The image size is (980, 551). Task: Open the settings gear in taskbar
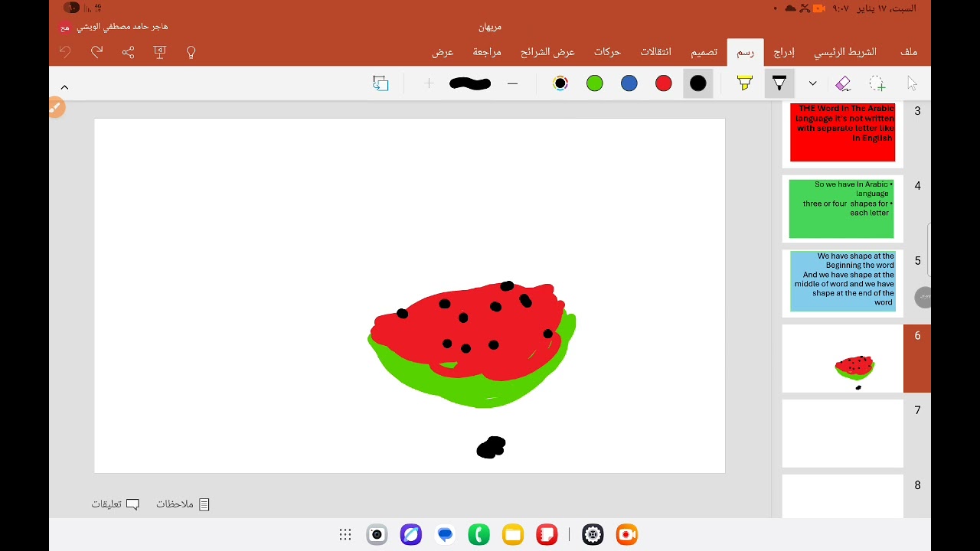(593, 535)
